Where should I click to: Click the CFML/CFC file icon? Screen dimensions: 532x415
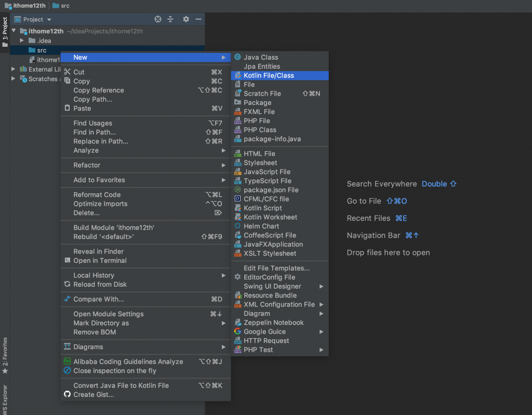coord(238,199)
